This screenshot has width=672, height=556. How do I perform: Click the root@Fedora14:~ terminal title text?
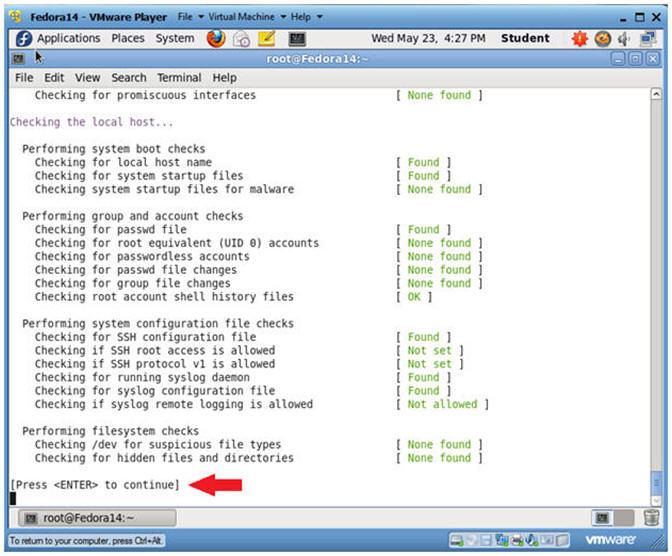click(x=317, y=59)
